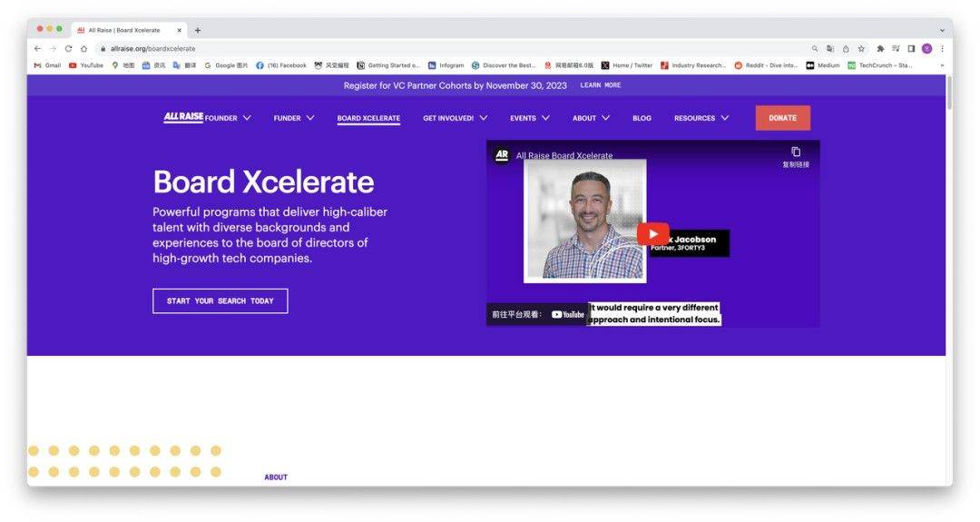Viewport: 980px width, 522px height.
Task: Click the AR channel logo on the video
Action: (x=502, y=155)
